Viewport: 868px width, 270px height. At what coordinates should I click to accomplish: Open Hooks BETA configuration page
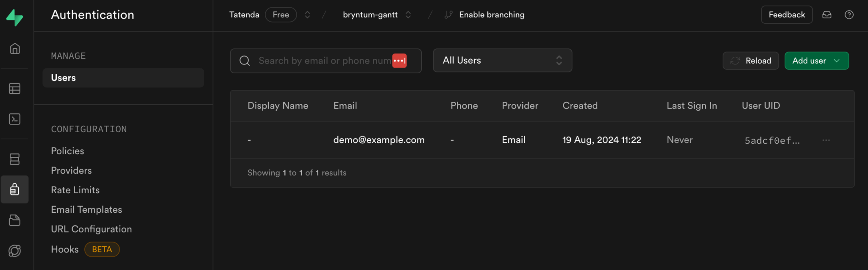click(85, 249)
